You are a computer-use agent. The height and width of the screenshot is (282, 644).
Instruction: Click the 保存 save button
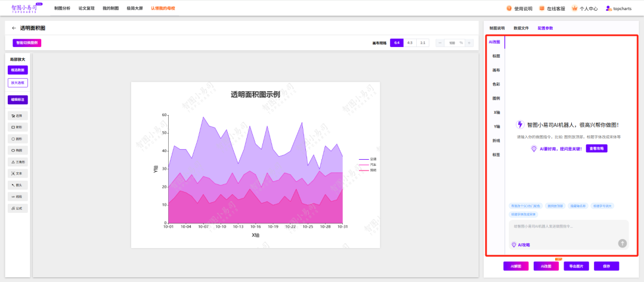(606, 266)
